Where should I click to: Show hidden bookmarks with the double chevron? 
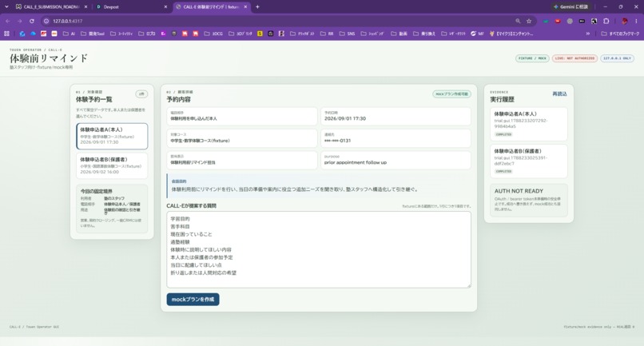[x=588, y=34]
